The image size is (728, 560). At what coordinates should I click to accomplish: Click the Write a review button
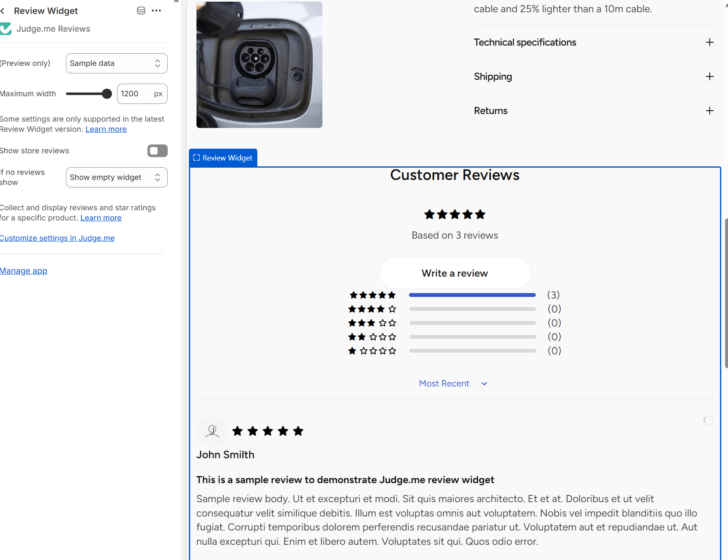tap(454, 273)
